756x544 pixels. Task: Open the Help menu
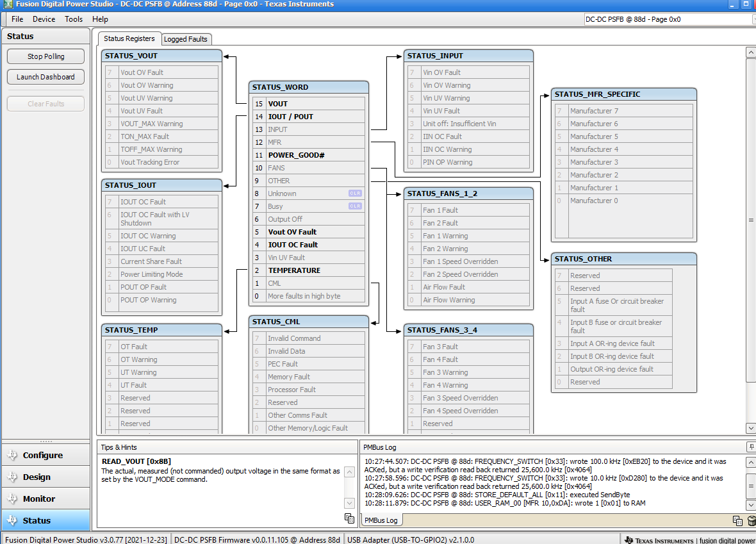pos(101,19)
